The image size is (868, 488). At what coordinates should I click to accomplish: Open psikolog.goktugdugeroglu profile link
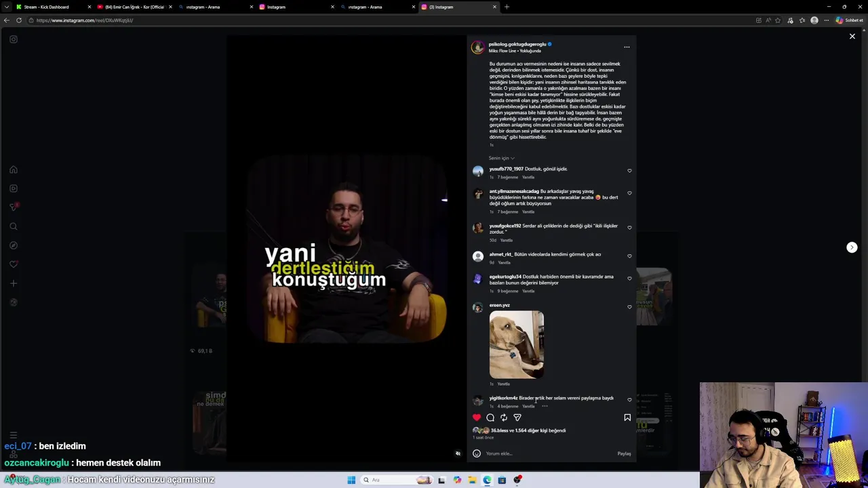[517, 44]
